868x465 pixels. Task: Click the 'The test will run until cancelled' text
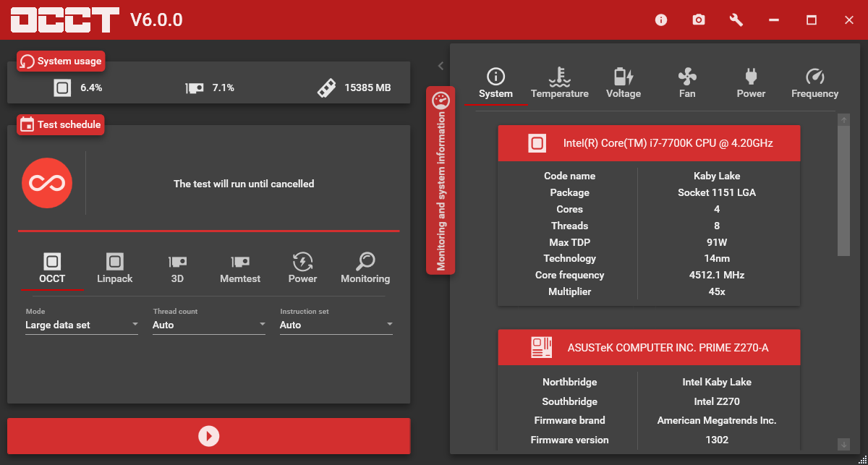244,184
